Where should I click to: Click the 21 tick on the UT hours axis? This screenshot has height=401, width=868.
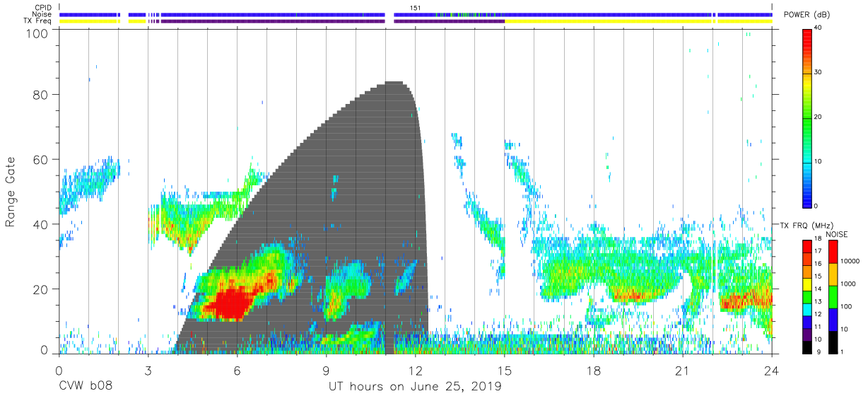tap(683, 371)
